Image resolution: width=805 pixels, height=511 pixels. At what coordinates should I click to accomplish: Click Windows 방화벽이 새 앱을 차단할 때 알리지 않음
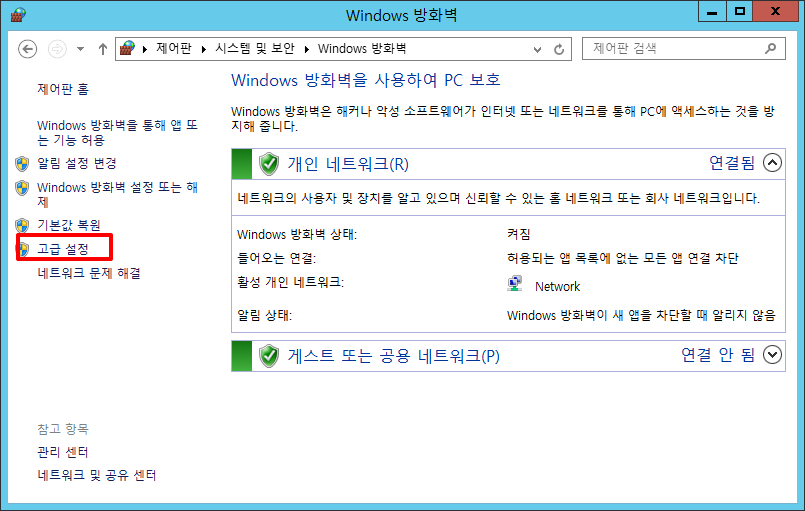point(641,315)
